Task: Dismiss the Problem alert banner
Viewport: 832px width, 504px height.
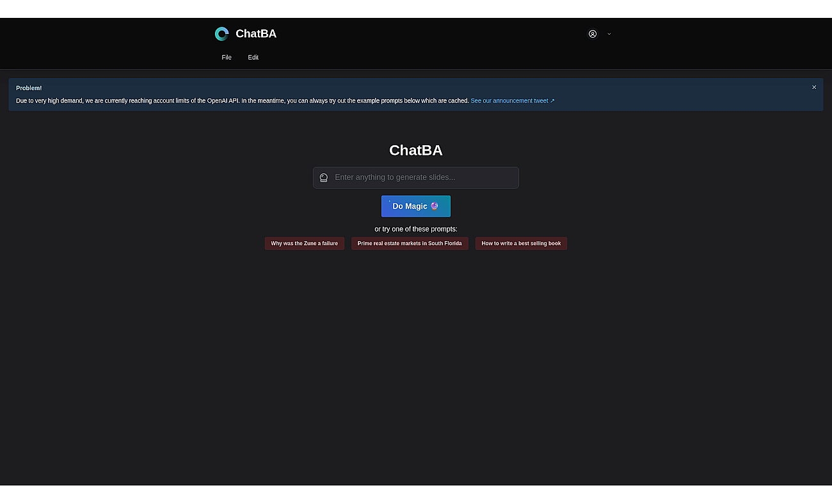Action: click(814, 87)
